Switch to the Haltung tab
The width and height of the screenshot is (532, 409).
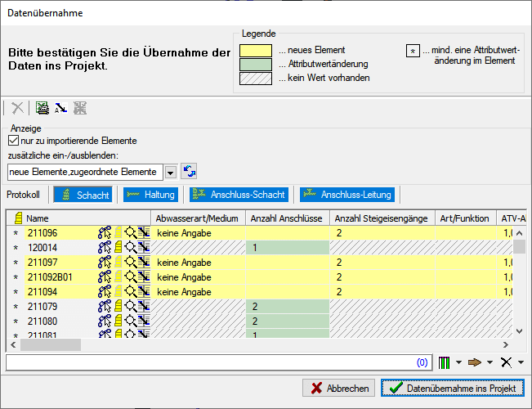click(x=149, y=195)
